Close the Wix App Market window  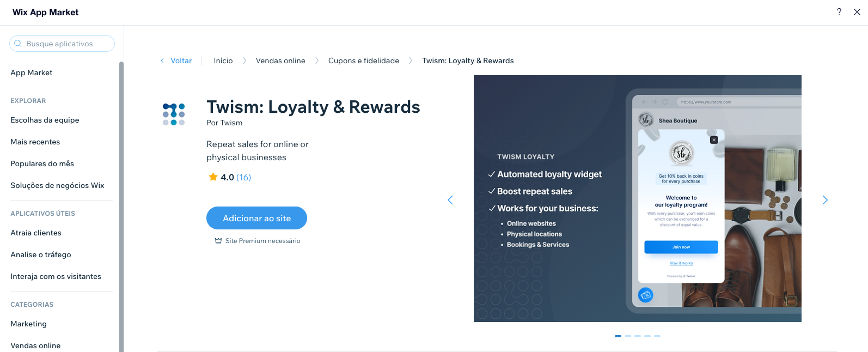click(x=857, y=12)
